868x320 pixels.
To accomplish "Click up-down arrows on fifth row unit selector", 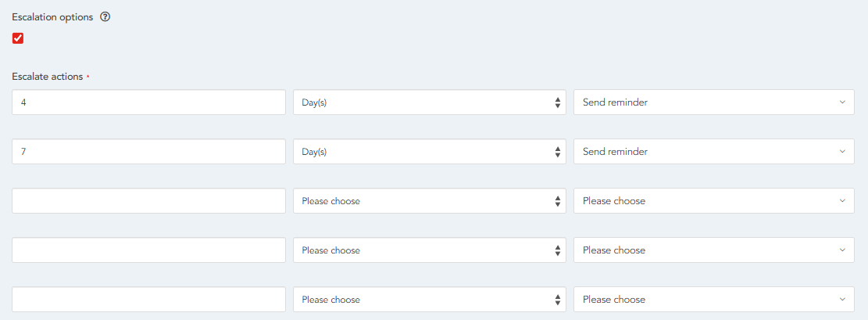I will point(557,300).
